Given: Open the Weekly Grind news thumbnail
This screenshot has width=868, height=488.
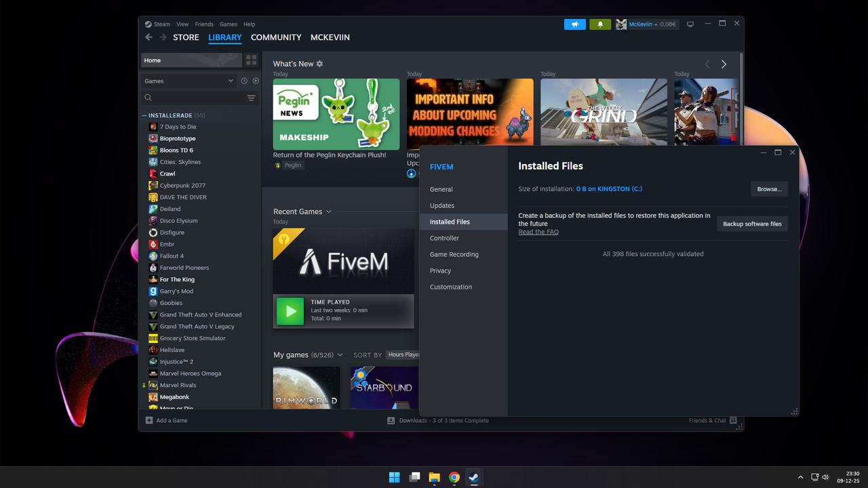Looking at the screenshot, I should [604, 113].
